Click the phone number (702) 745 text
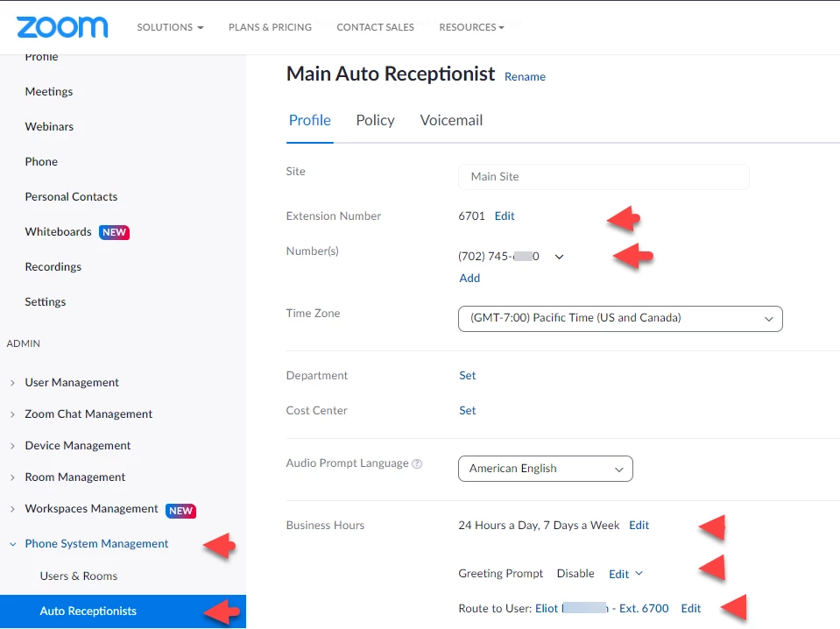This screenshot has width=840, height=629. [x=498, y=256]
